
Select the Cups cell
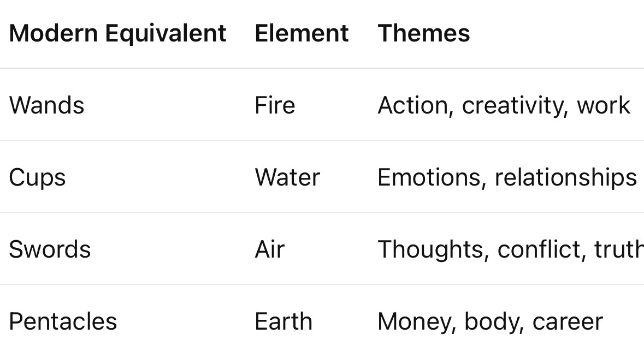pyautogui.click(x=37, y=178)
